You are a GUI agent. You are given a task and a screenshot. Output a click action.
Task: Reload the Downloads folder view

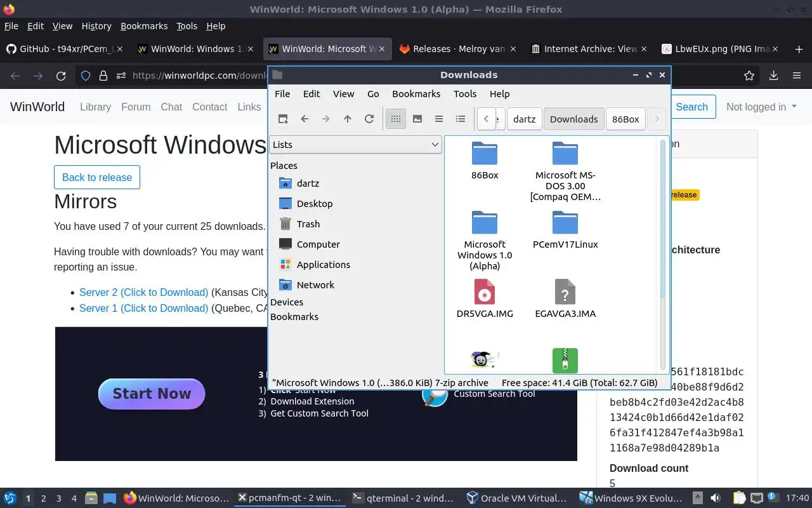(x=369, y=119)
